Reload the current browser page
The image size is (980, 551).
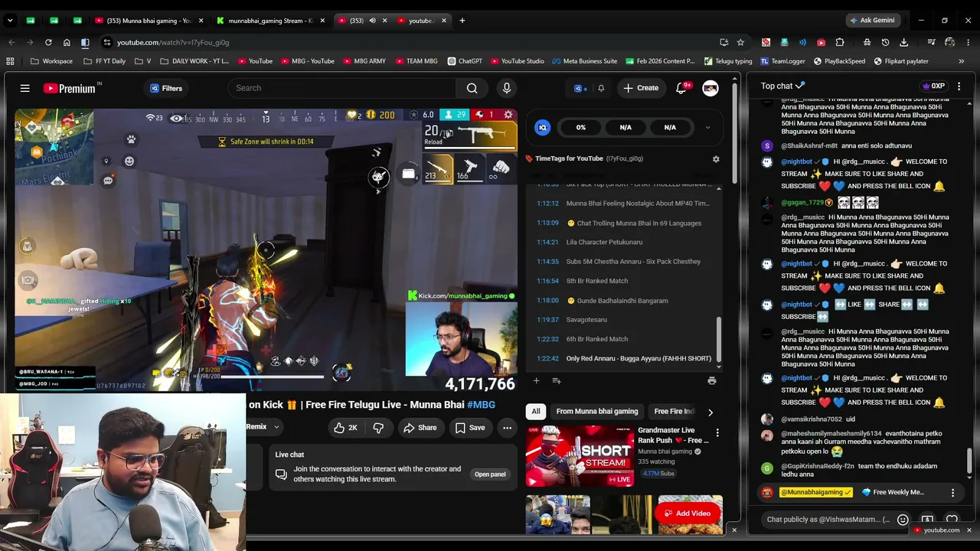point(48,42)
